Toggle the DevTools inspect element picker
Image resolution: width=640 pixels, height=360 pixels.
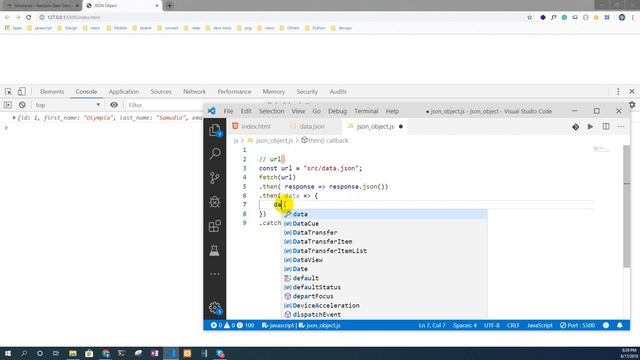point(8,91)
